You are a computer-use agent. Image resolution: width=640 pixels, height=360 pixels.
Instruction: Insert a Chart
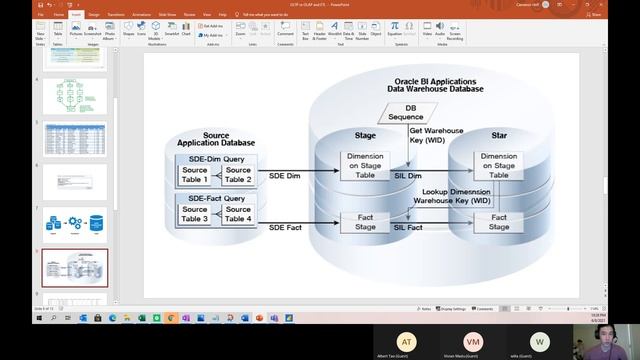[186, 29]
